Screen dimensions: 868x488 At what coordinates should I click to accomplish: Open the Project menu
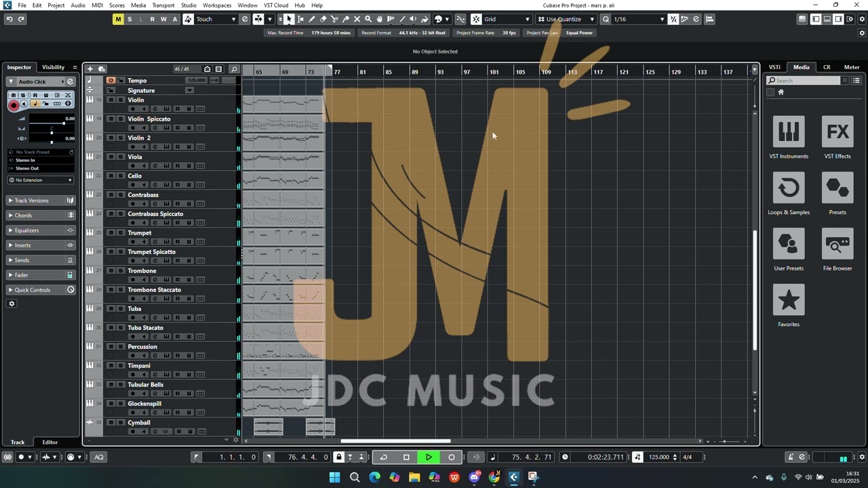[56, 5]
